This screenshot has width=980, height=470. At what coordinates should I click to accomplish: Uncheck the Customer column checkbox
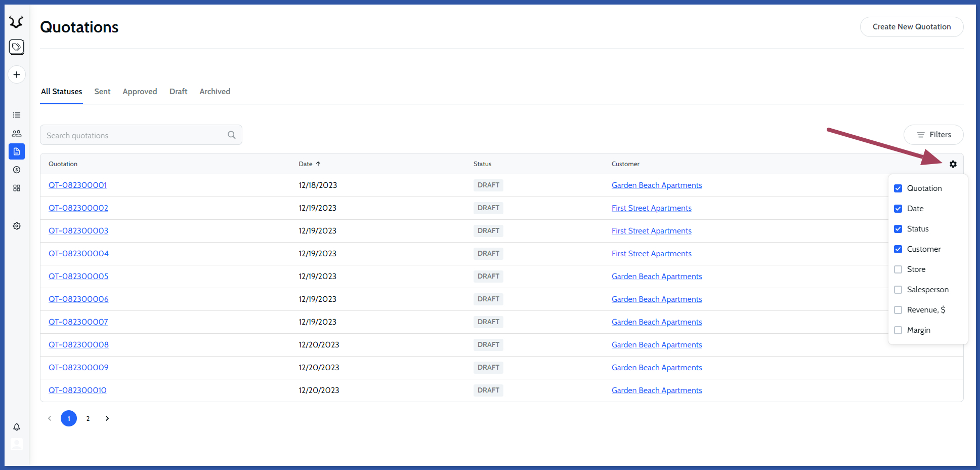pos(898,249)
